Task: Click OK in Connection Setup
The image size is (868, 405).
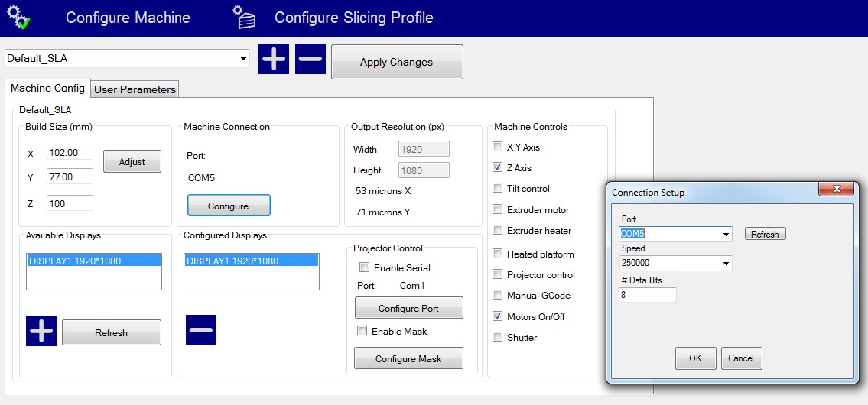Action: coord(695,358)
